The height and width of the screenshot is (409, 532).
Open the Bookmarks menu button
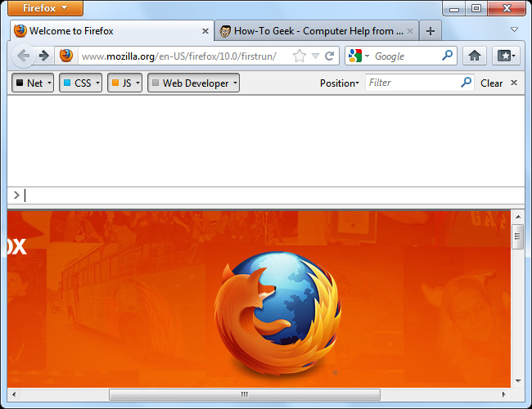click(506, 56)
